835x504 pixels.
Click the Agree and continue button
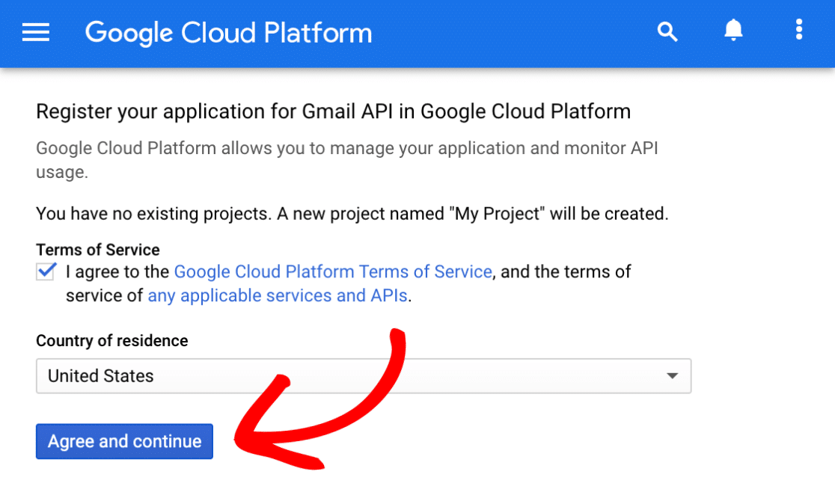tap(125, 441)
